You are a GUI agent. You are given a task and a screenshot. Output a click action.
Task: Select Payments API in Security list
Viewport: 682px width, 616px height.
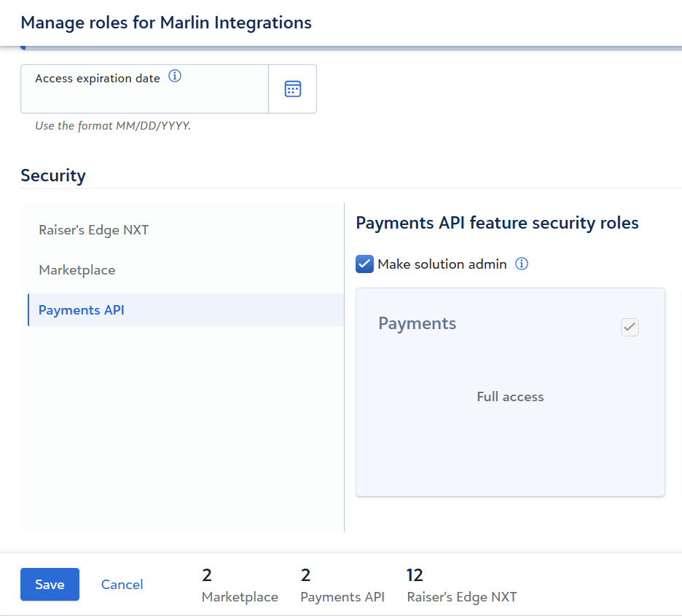point(186,310)
